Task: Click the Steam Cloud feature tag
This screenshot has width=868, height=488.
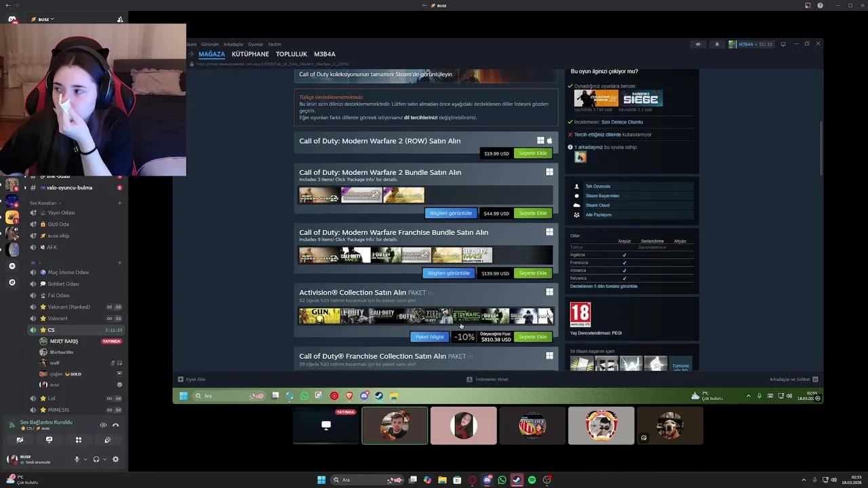Action: [632, 205]
